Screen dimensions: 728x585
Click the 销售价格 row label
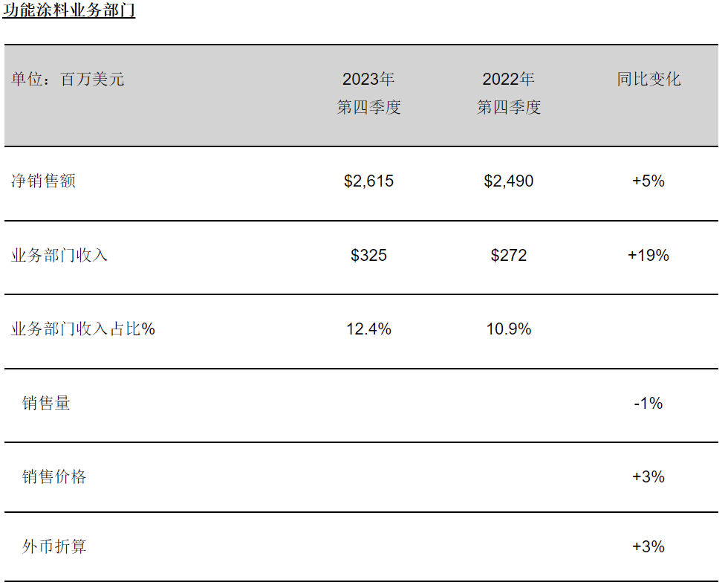pyautogui.click(x=54, y=476)
